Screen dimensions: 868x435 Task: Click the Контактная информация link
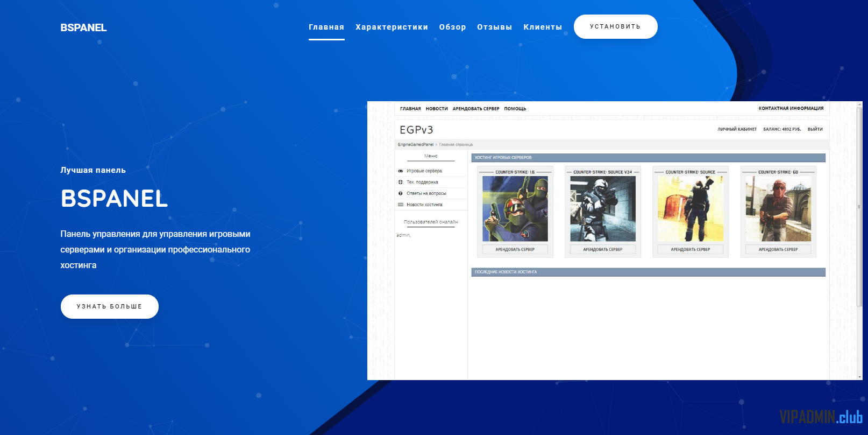[x=791, y=109]
